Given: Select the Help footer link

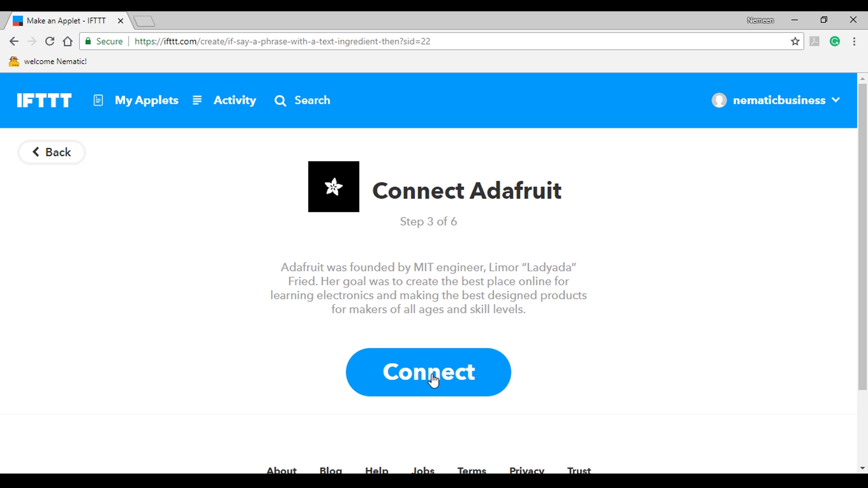Looking at the screenshot, I should pyautogui.click(x=377, y=471).
